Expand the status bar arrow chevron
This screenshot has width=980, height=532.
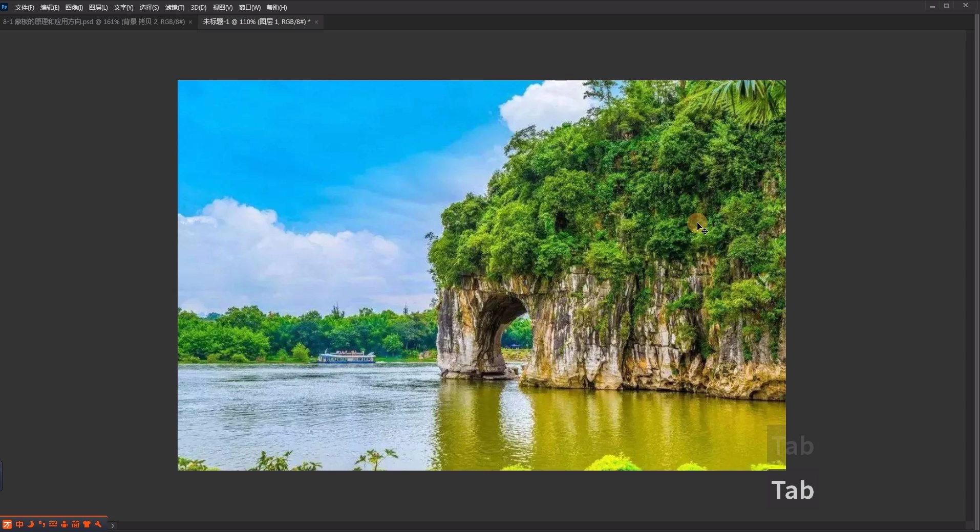112,525
